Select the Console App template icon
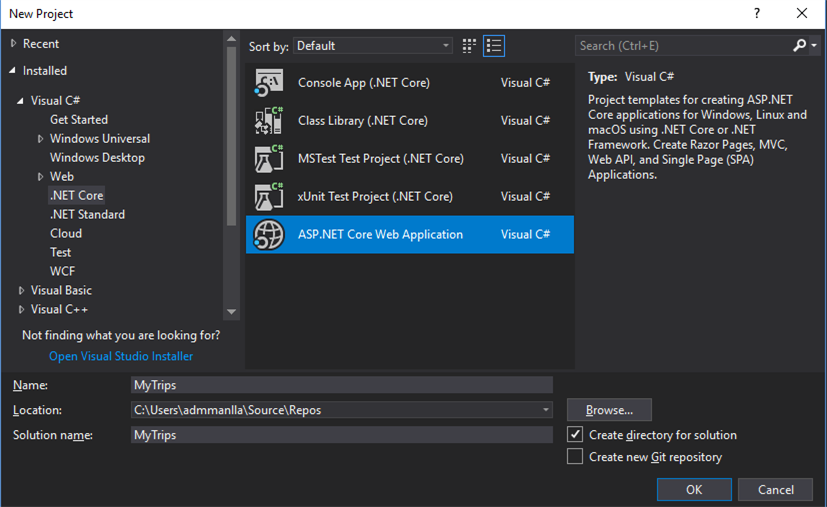Viewport: 827px width, 507px height. [x=269, y=83]
